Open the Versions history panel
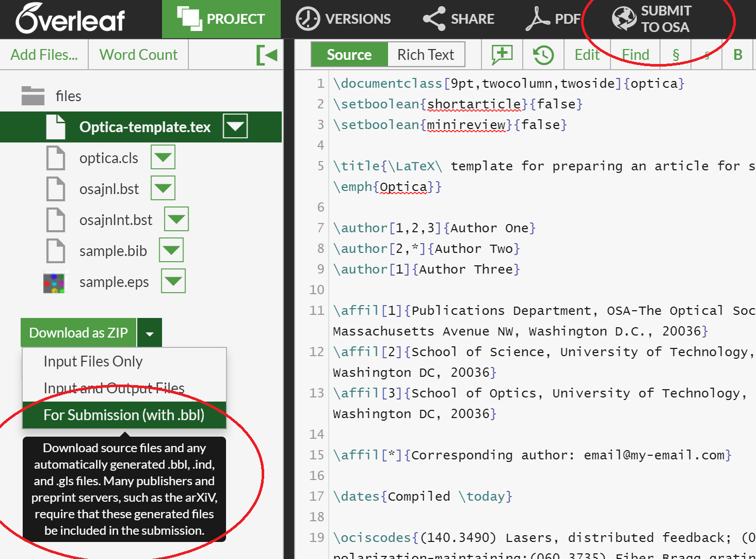This screenshot has width=756, height=559. click(x=342, y=19)
